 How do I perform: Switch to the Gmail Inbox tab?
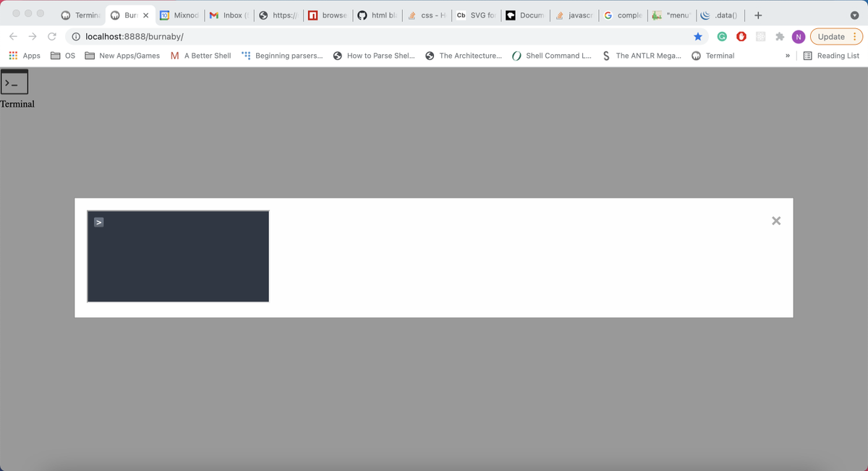coord(229,14)
